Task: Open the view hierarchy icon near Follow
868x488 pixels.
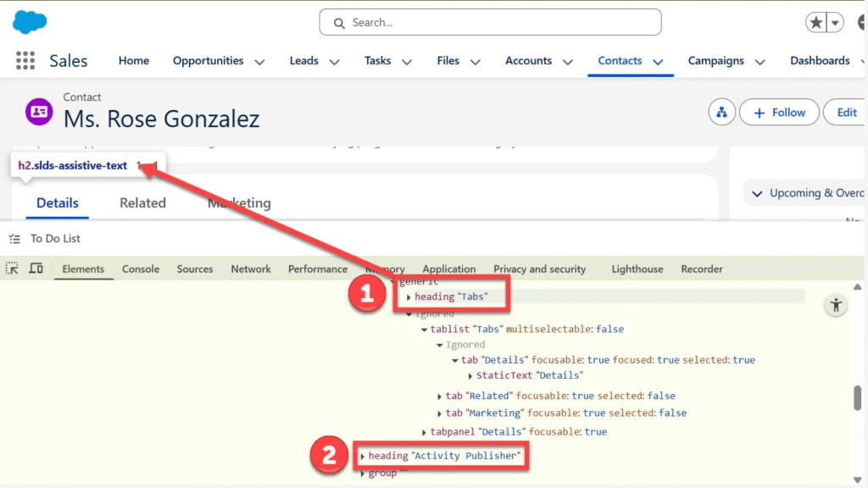Action: [x=721, y=112]
